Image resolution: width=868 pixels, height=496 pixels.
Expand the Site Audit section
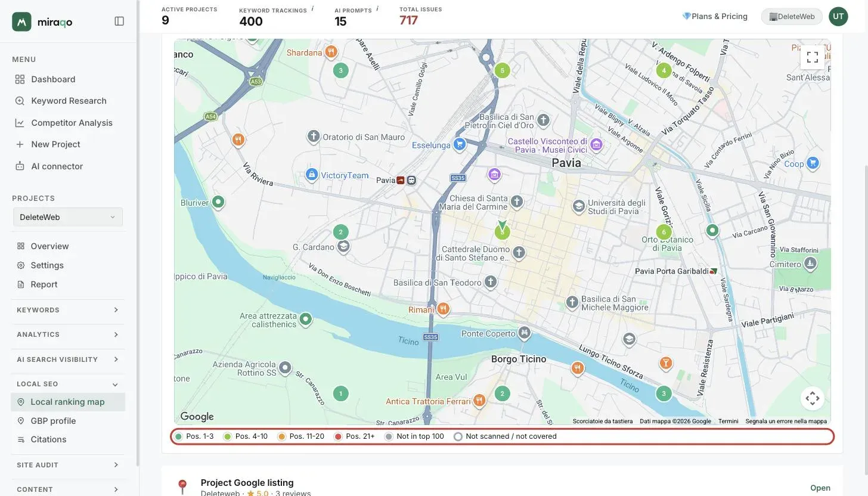pyautogui.click(x=68, y=465)
